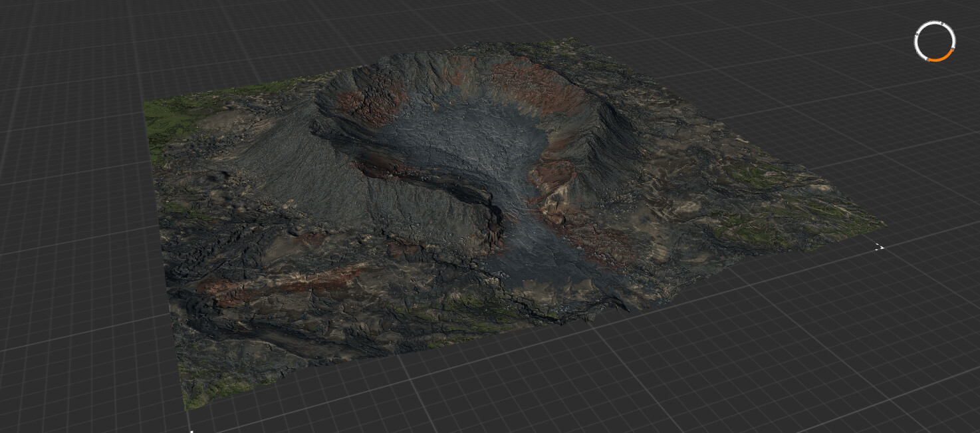
Task: Click near the cursor arrow on the right
Action: click(881, 247)
